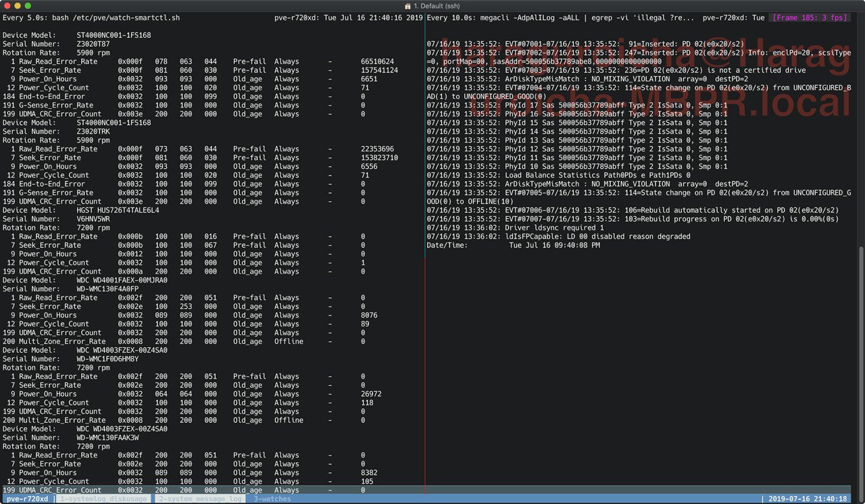This screenshot has width=865, height=504.
Task: Click the green zoom window button
Action: coord(28,5)
